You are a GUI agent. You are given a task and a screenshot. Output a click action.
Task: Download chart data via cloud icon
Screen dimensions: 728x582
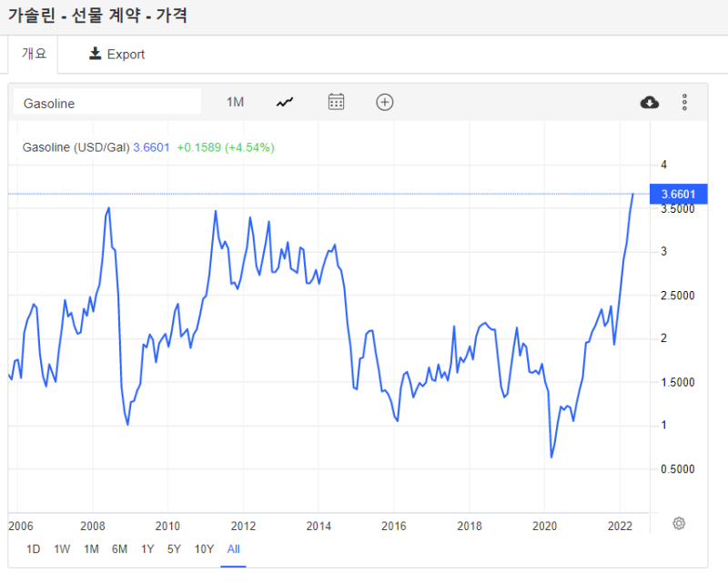649,102
